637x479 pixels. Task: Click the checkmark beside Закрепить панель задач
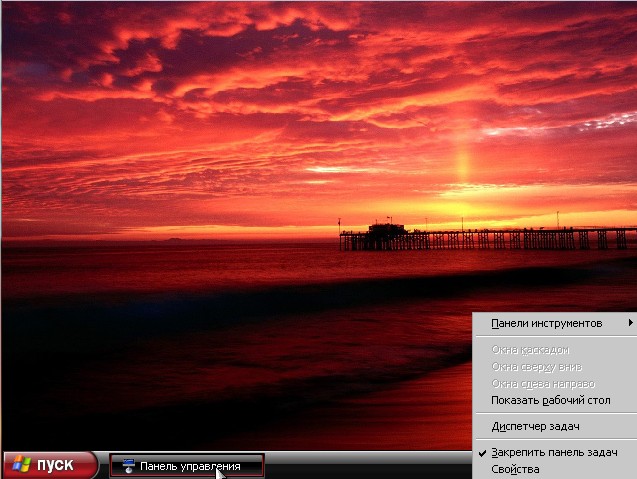coord(481,453)
